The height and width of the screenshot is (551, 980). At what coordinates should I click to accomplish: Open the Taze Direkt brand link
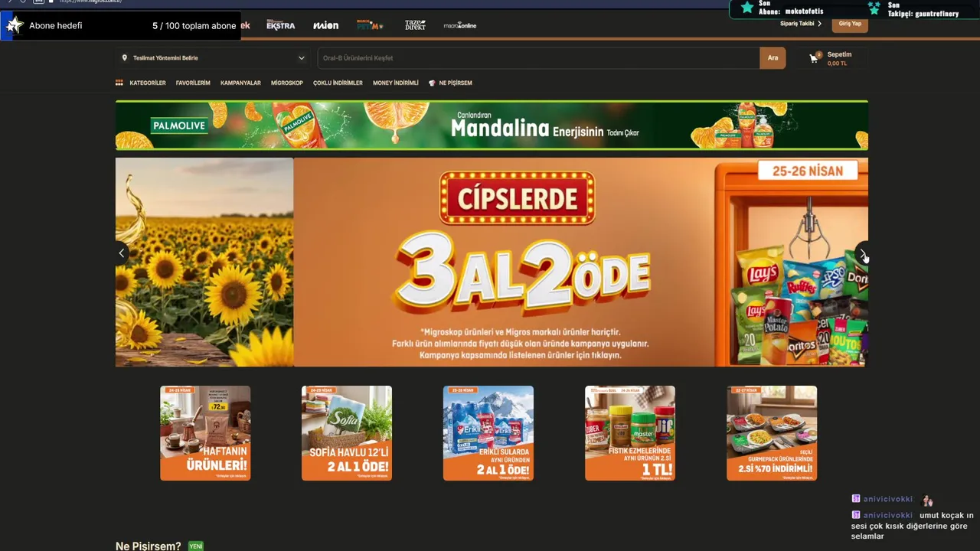[415, 25]
